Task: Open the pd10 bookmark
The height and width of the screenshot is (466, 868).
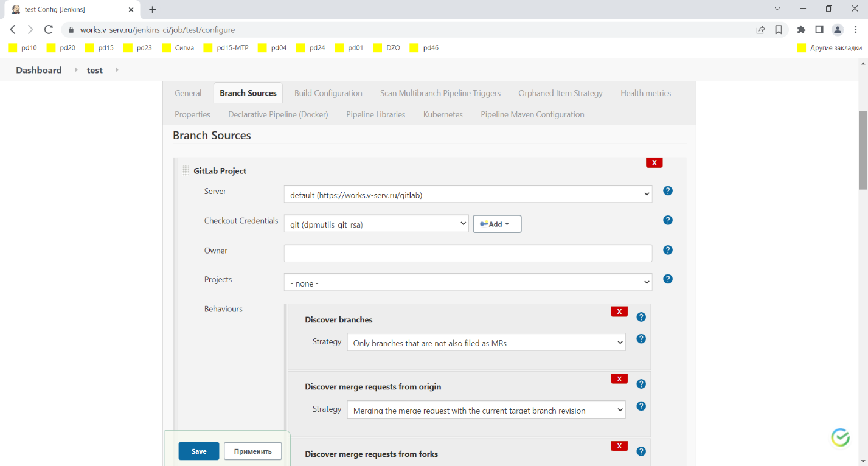Action: click(x=23, y=47)
